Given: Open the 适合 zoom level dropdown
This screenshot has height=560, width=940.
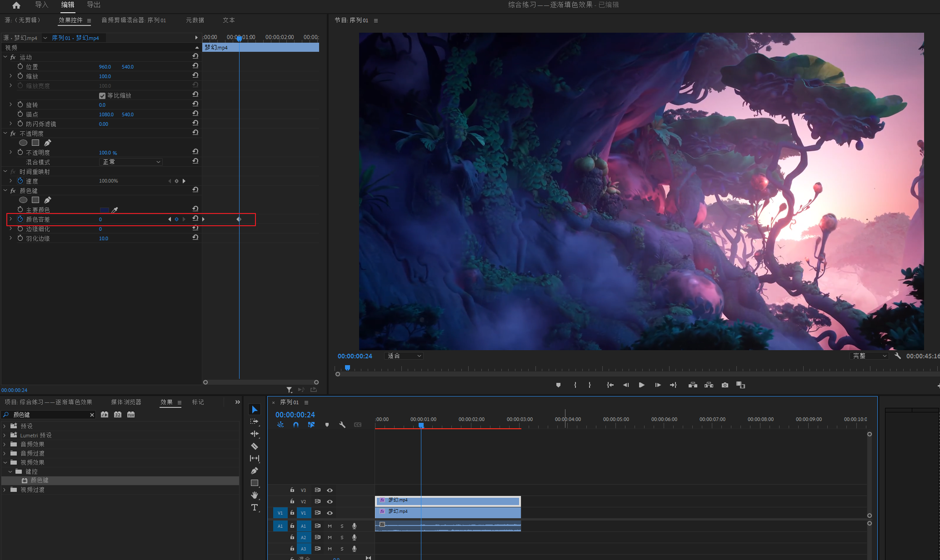Looking at the screenshot, I should [404, 356].
